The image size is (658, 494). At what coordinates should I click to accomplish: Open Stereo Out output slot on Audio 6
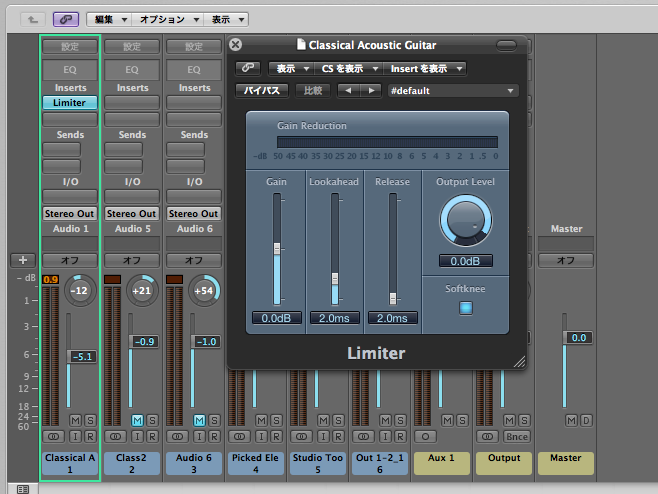tap(194, 214)
